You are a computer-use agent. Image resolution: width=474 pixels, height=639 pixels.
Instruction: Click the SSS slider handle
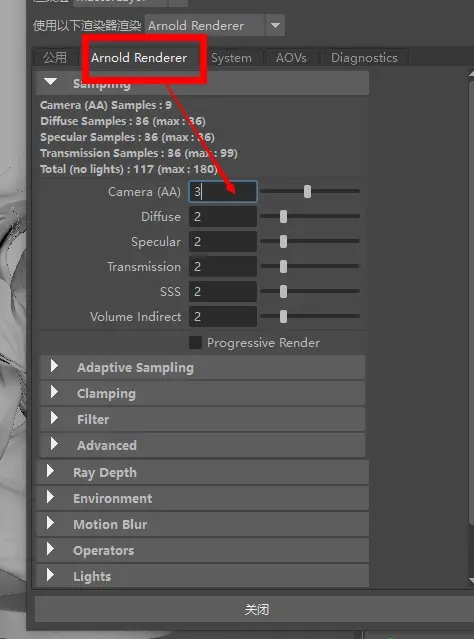[x=283, y=291]
